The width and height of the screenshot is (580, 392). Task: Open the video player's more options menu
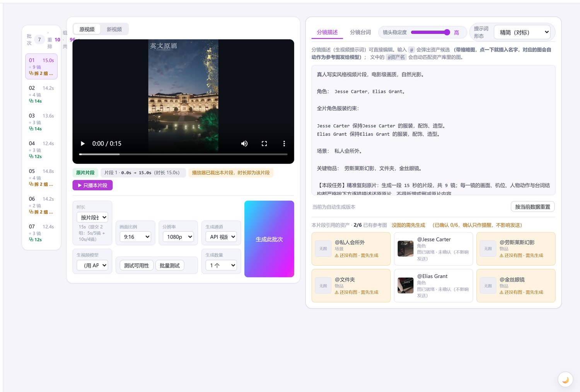tap(284, 144)
